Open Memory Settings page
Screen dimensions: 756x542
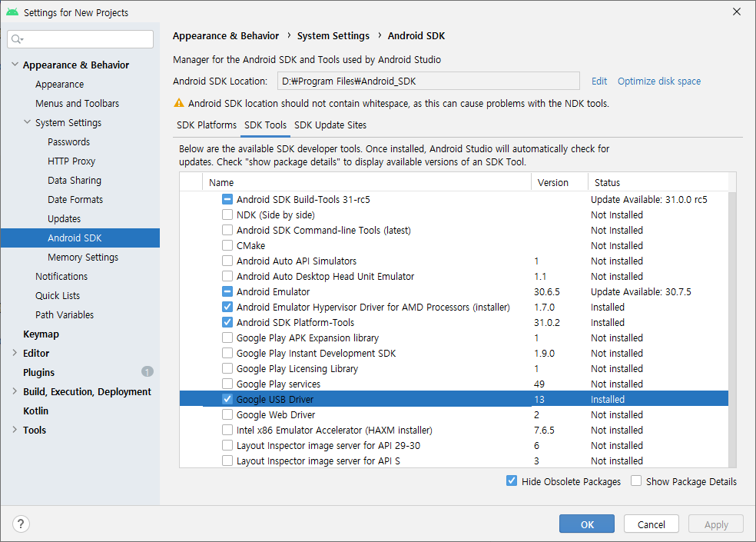(x=83, y=258)
